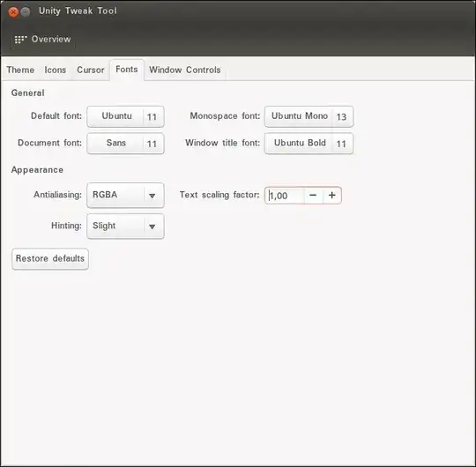Expand the Hinting dropdown arrow
The width and height of the screenshot is (476, 467).
(152, 226)
